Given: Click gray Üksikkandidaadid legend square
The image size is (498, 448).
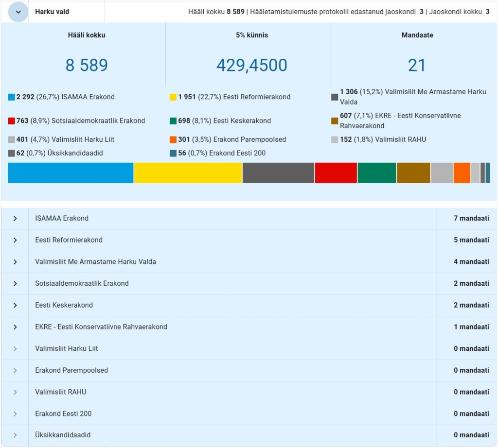Looking at the screenshot, I should [12, 153].
